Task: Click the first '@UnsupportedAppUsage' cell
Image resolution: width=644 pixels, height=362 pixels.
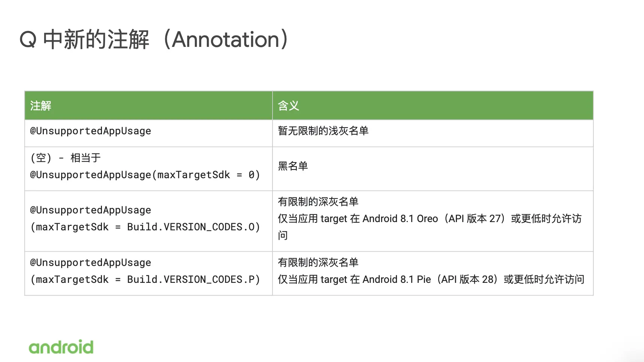Action: tap(91, 131)
